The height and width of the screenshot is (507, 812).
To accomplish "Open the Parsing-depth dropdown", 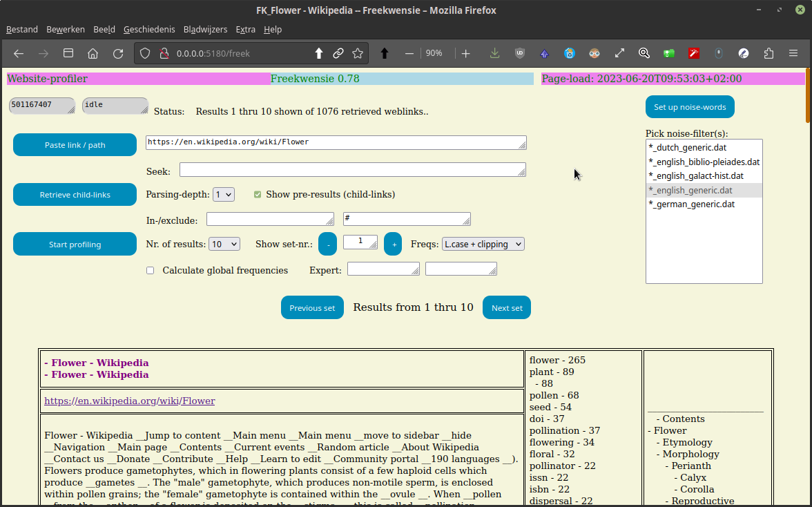I will (224, 195).
